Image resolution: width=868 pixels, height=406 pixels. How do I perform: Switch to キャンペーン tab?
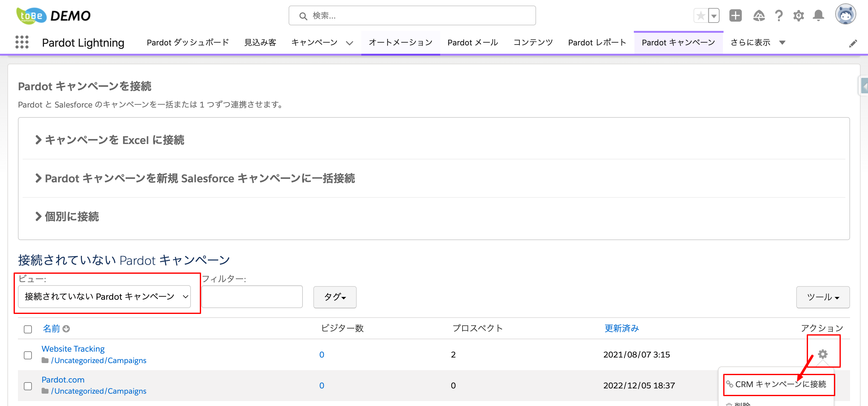pyautogui.click(x=314, y=42)
